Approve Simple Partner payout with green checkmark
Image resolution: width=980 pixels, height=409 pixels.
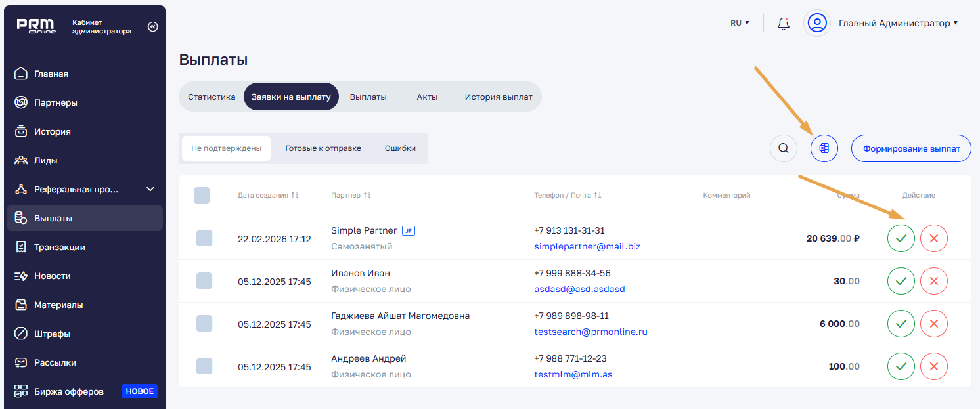[901, 238]
